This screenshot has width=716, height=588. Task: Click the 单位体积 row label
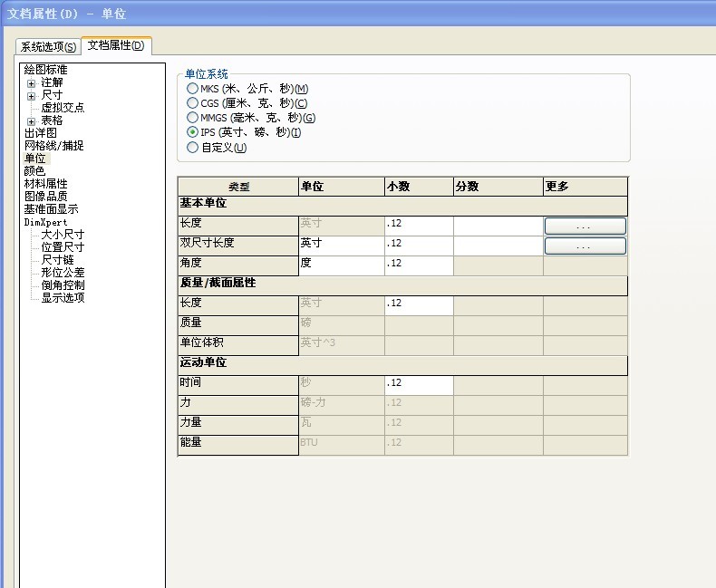point(238,345)
